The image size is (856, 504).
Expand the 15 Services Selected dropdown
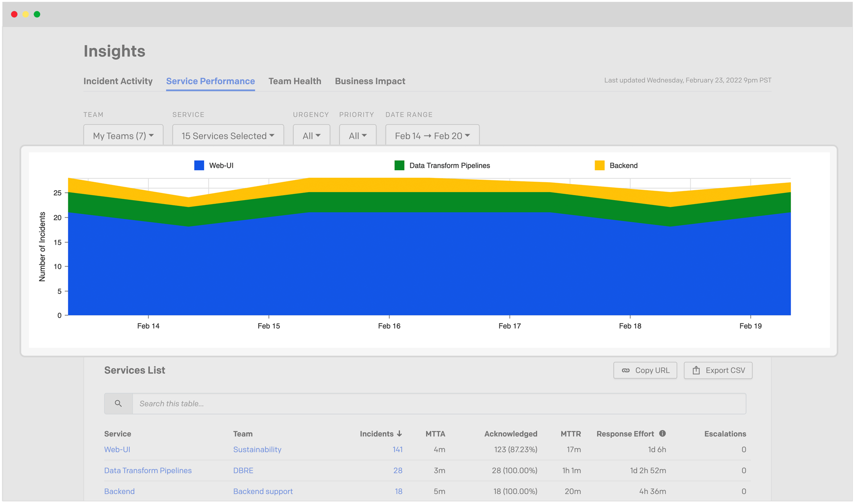pyautogui.click(x=228, y=136)
